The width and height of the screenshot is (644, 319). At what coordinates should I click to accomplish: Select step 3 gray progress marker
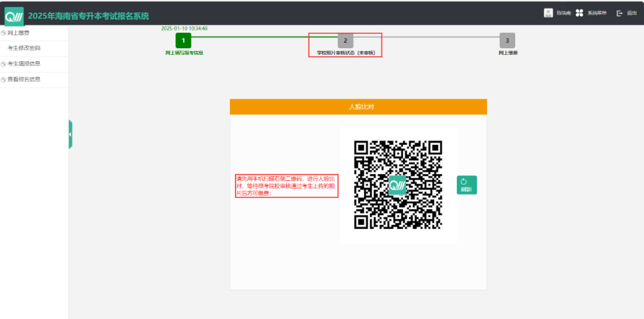pyautogui.click(x=507, y=41)
